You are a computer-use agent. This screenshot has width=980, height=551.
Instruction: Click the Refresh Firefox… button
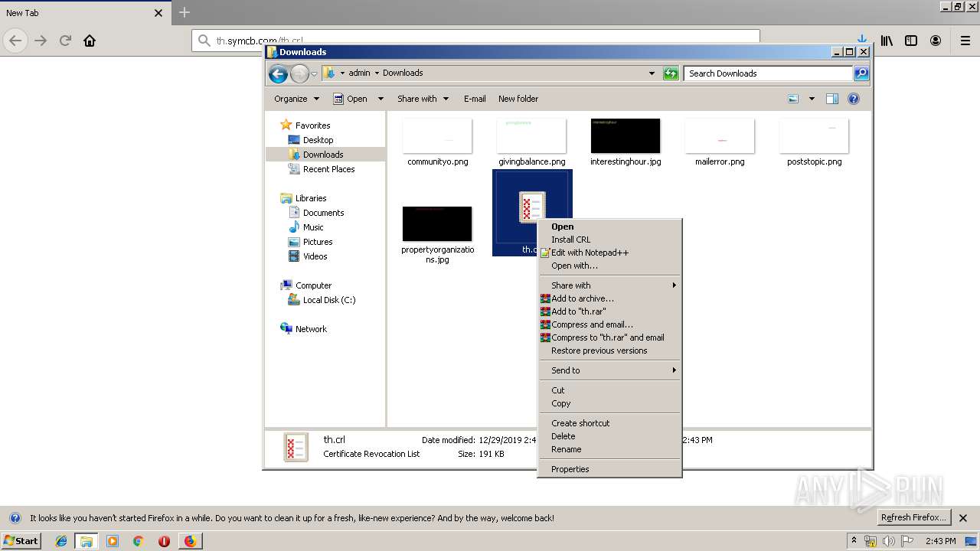point(913,518)
